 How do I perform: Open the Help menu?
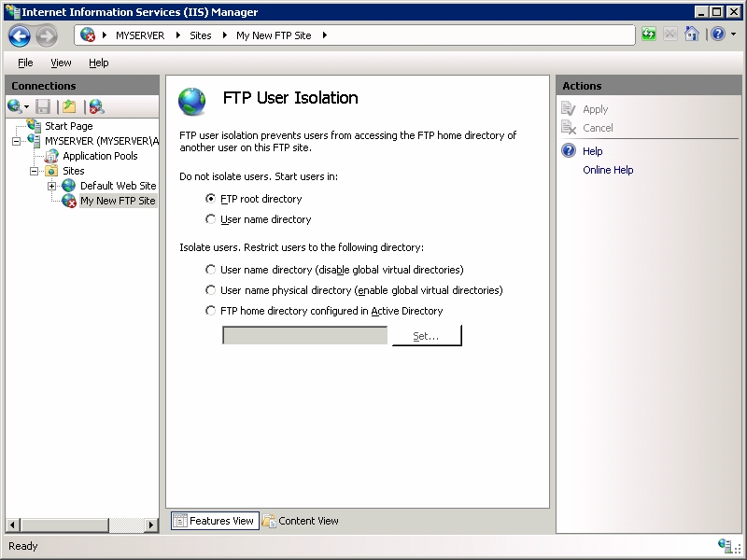[99, 63]
